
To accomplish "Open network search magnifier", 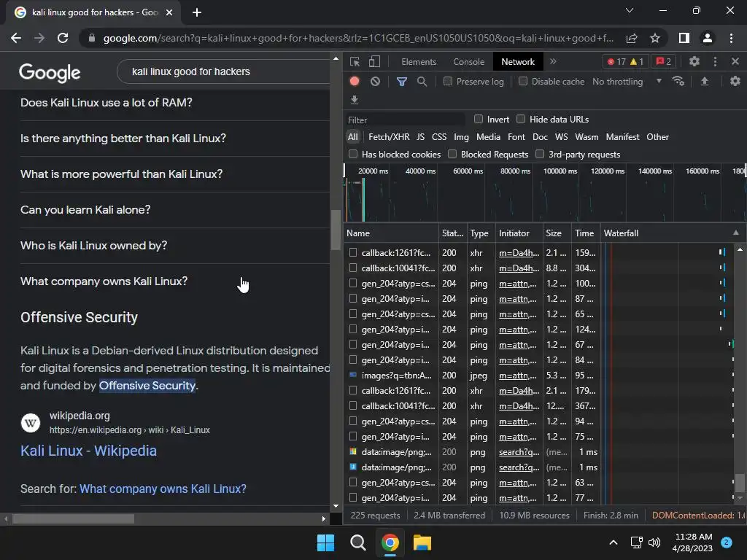I will tap(422, 82).
